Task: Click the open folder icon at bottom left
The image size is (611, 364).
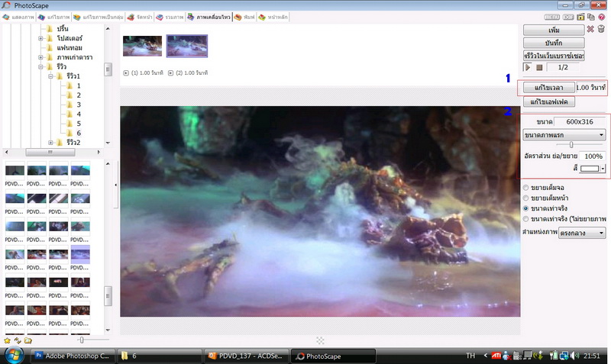Action: [x=27, y=340]
